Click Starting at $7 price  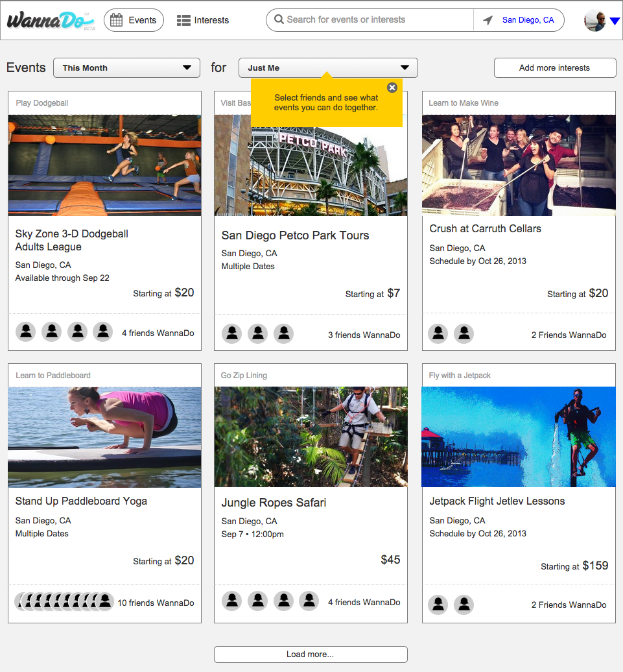point(373,294)
